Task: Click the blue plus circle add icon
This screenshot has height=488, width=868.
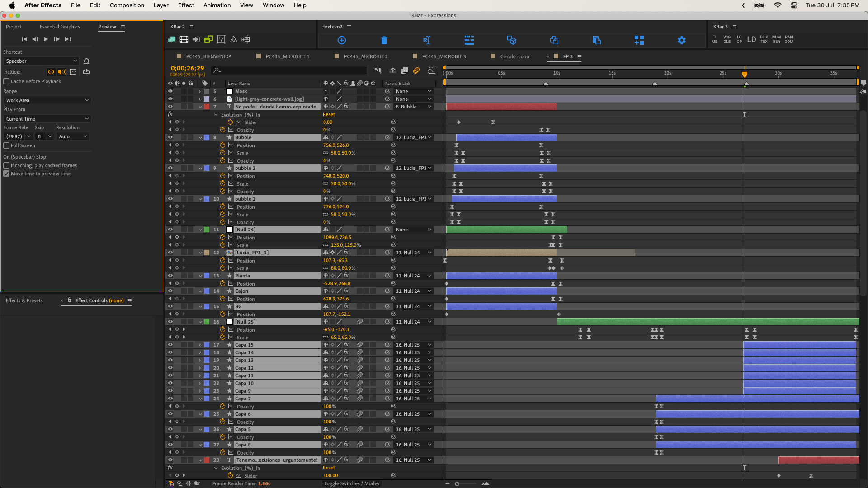Action: point(342,40)
